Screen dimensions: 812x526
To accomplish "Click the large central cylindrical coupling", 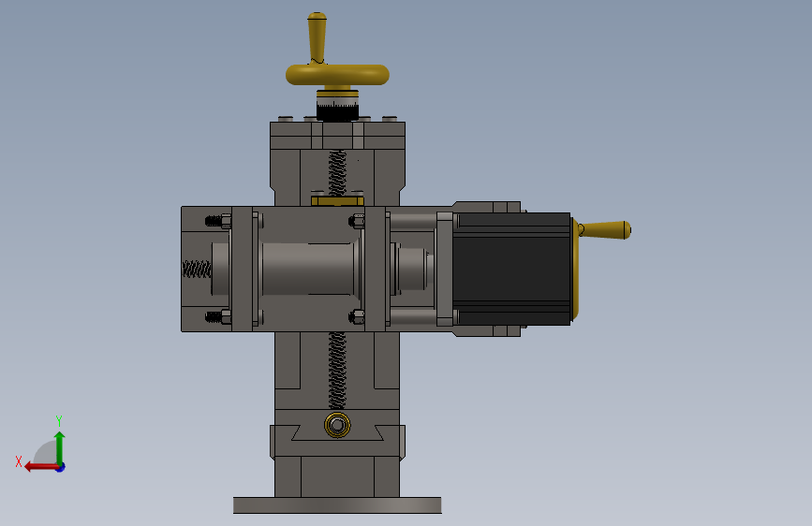I will pyautogui.click(x=310, y=269).
